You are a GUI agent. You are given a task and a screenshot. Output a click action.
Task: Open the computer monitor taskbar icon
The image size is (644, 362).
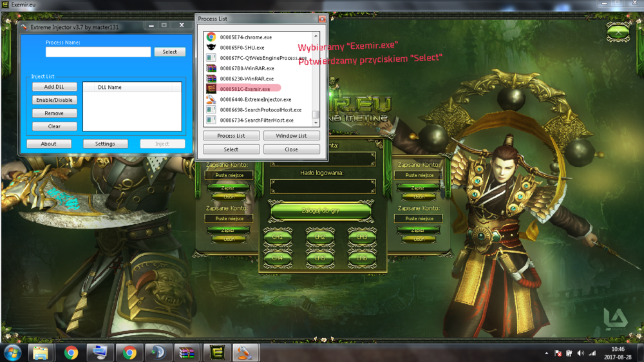(x=100, y=353)
